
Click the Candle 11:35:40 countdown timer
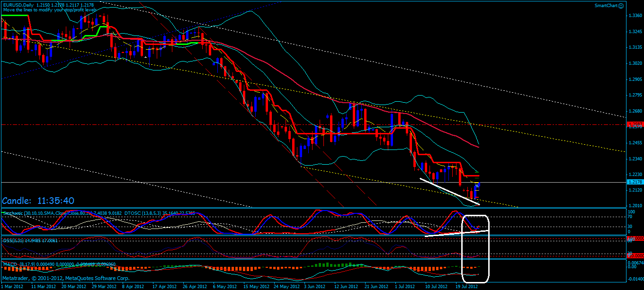coord(38,201)
